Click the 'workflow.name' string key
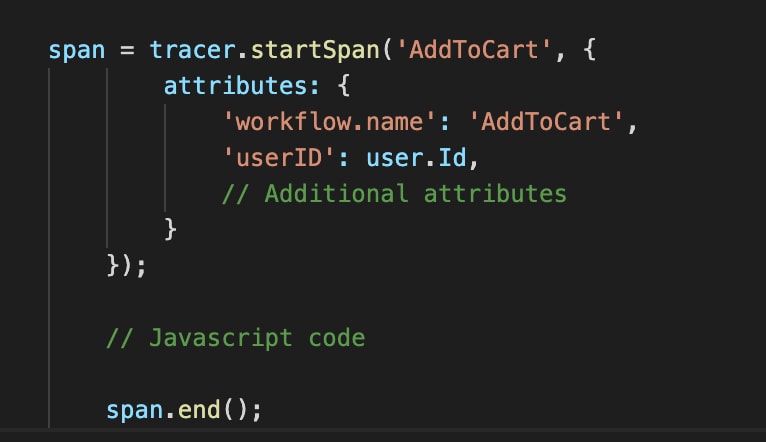Screen dimensions: 766x442 click(x=328, y=122)
